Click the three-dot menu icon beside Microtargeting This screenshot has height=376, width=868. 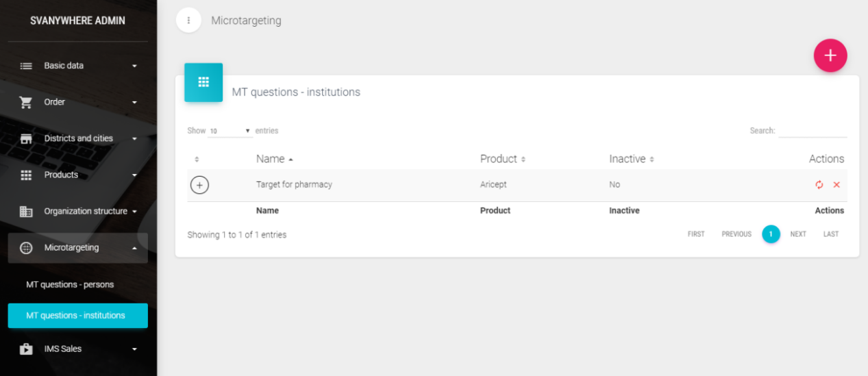(188, 21)
